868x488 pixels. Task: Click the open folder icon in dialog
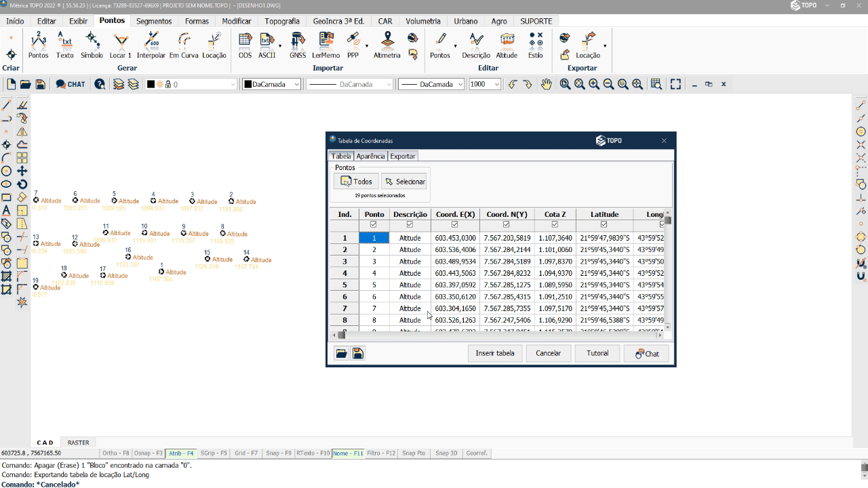coord(341,354)
